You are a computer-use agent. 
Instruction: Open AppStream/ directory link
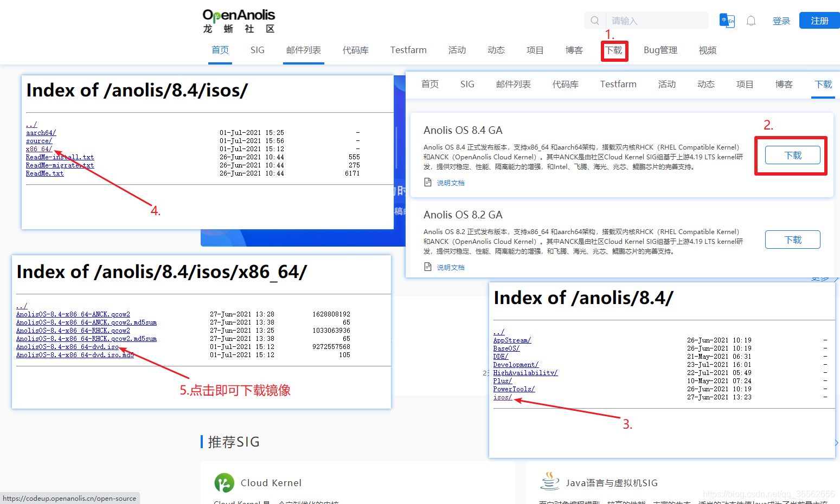click(512, 340)
